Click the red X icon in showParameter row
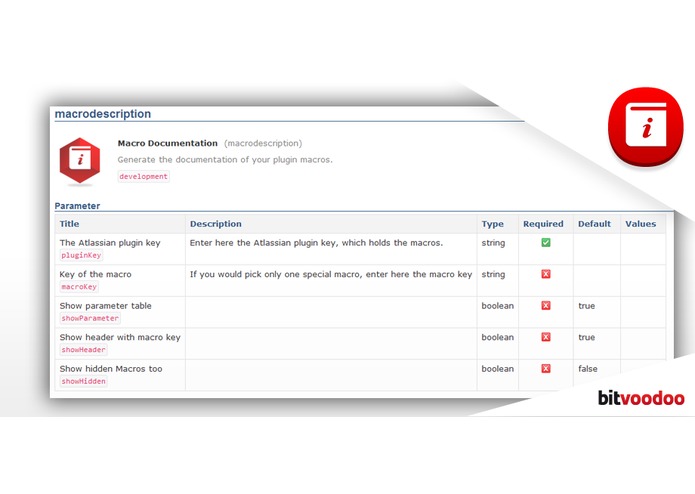695x494 pixels. click(546, 305)
